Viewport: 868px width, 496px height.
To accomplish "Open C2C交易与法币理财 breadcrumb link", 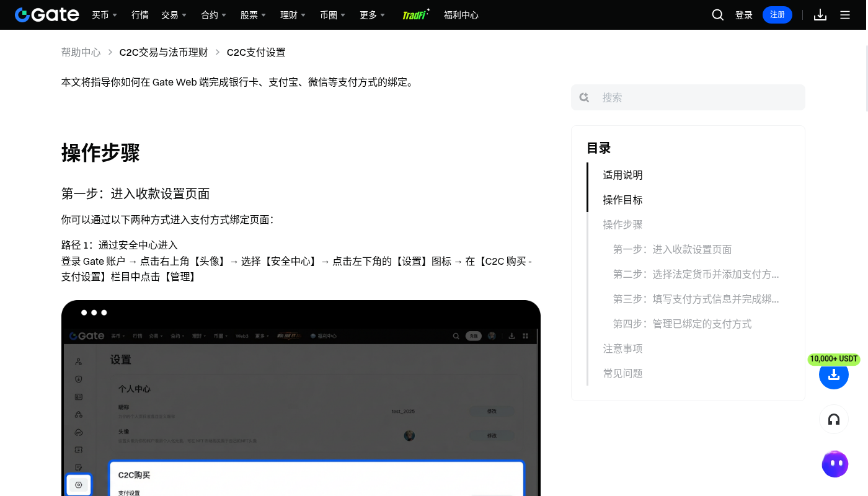I will tap(164, 52).
